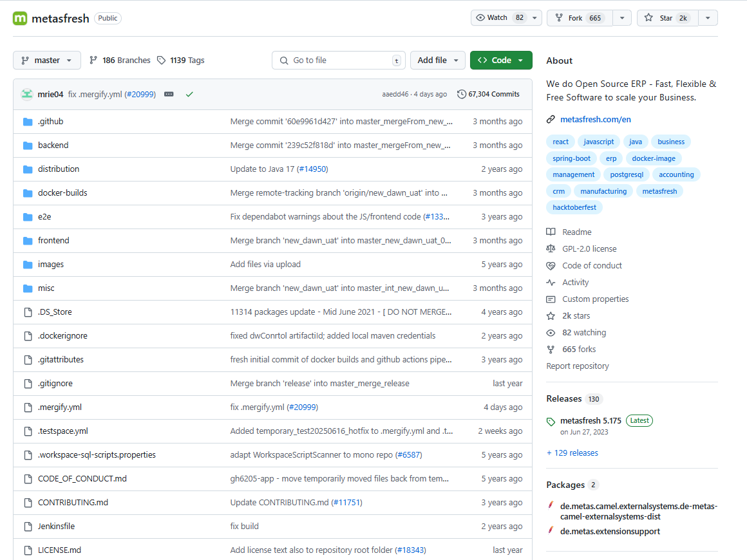Open the .testspace.yml file

pyautogui.click(x=63, y=431)
